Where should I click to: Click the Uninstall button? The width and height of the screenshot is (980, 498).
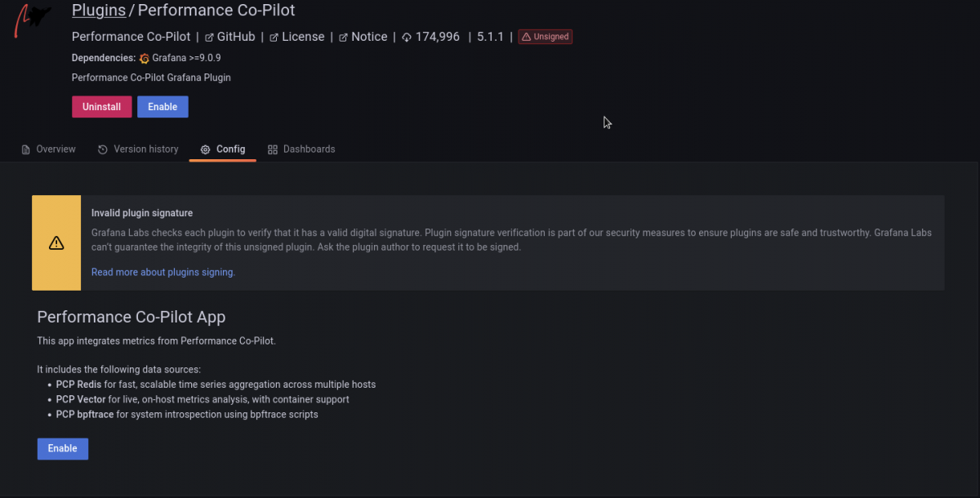click(101, 106)
